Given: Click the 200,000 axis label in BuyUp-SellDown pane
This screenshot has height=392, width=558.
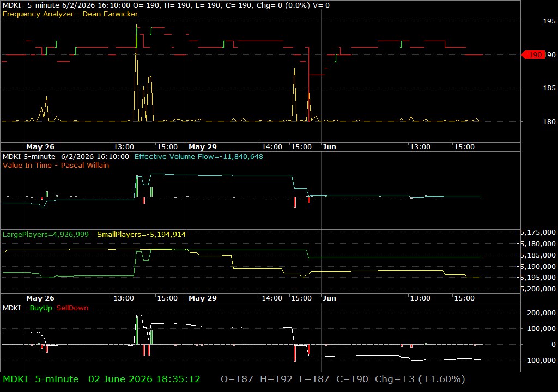Looking at the screenshot, I should click(x=541, y=313).
